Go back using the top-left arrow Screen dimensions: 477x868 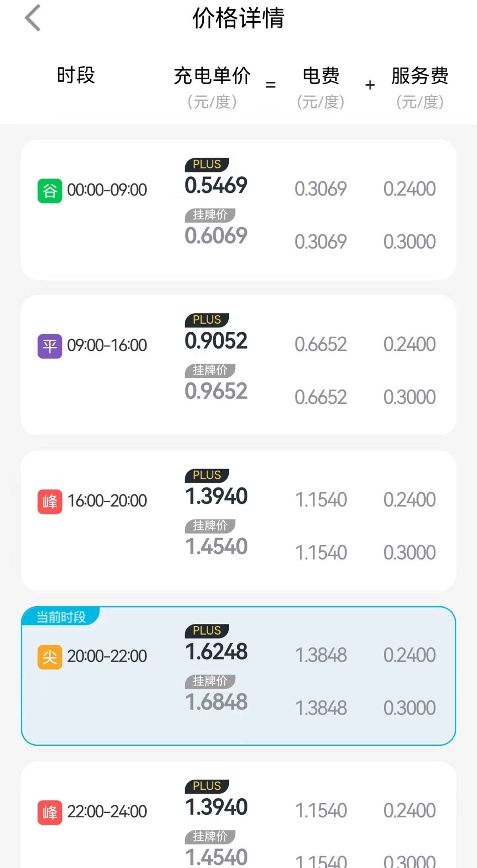[x=33, y=18]
